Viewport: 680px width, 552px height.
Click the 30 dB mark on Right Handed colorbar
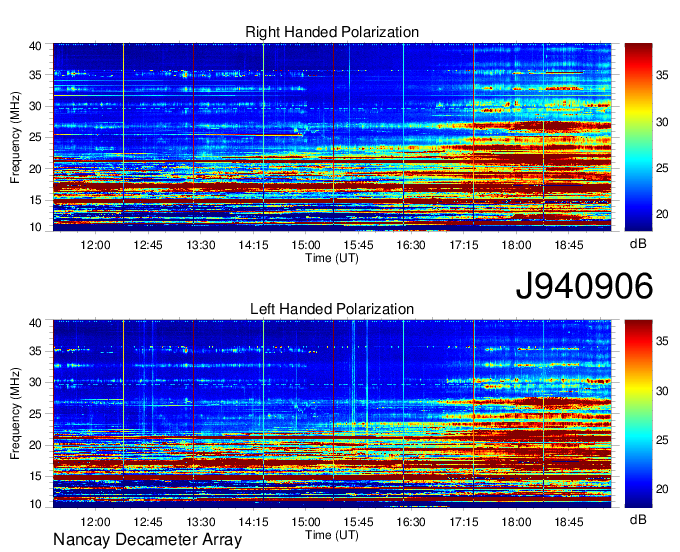[x=662, y=122]
